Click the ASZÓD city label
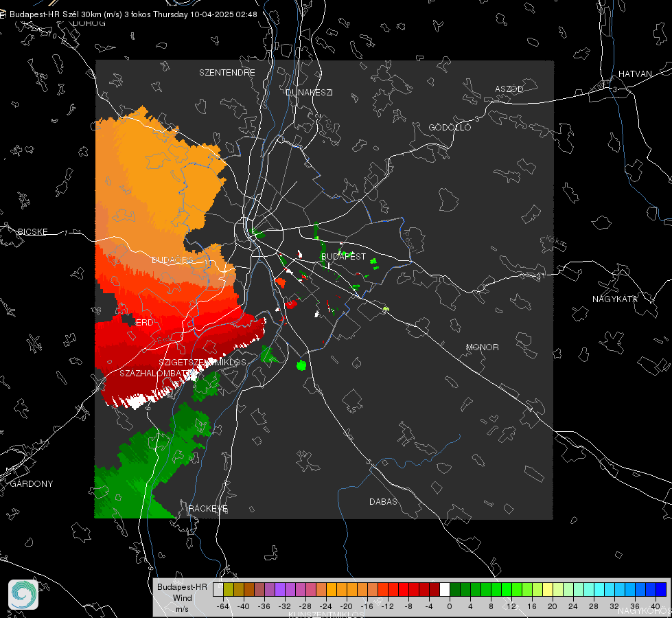This screenshot has height=618, width=672. (x=509, y=89)
